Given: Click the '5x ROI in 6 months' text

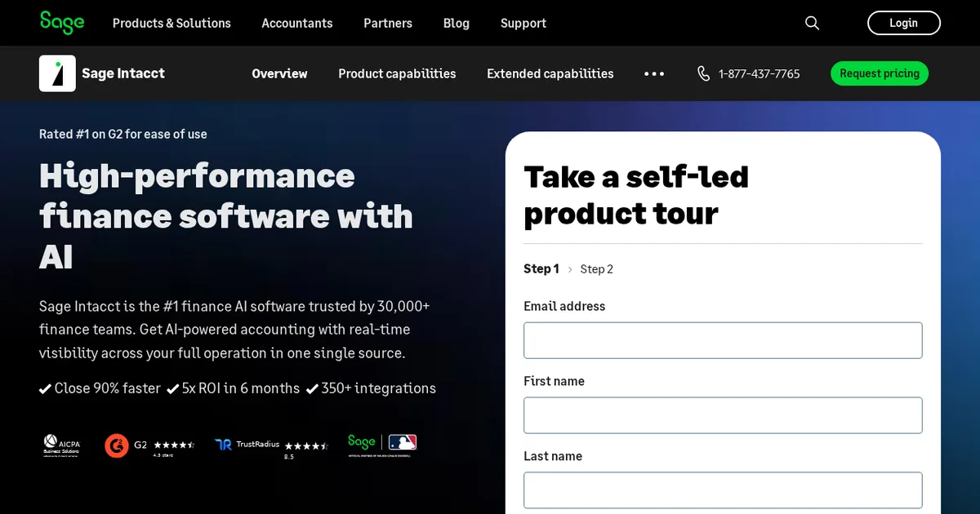Looking at the screenshot, I should (x=241, y=388).
